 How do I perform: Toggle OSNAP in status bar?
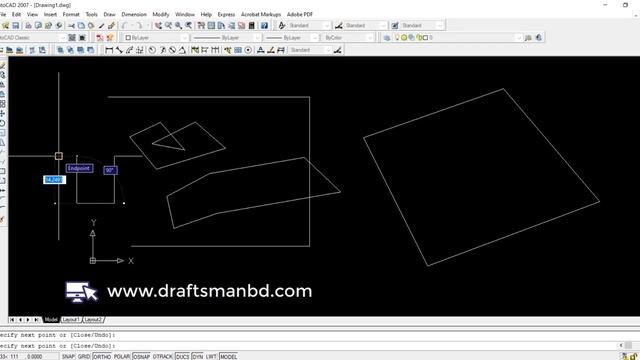tap(141, 356)
